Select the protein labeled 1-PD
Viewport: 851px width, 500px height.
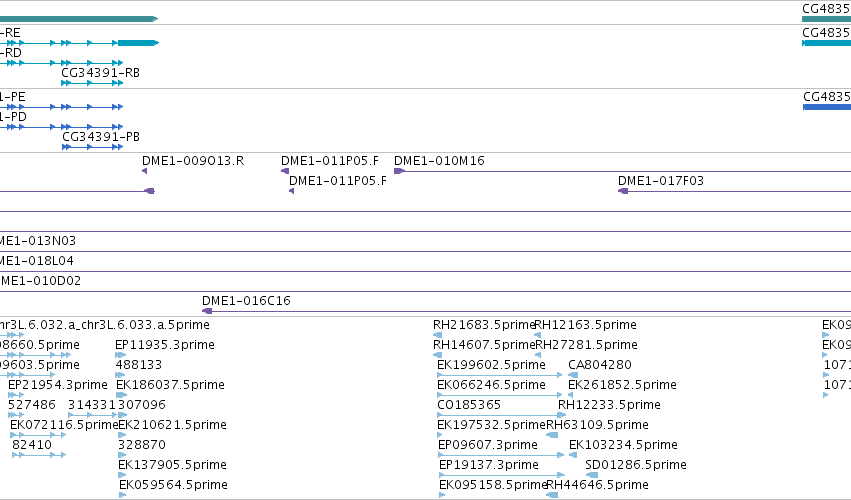(x=61, y=127)
